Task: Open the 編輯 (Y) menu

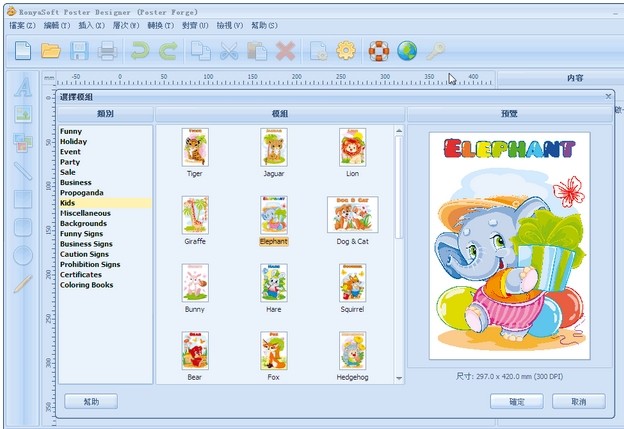Action: [x=57, y=25]
